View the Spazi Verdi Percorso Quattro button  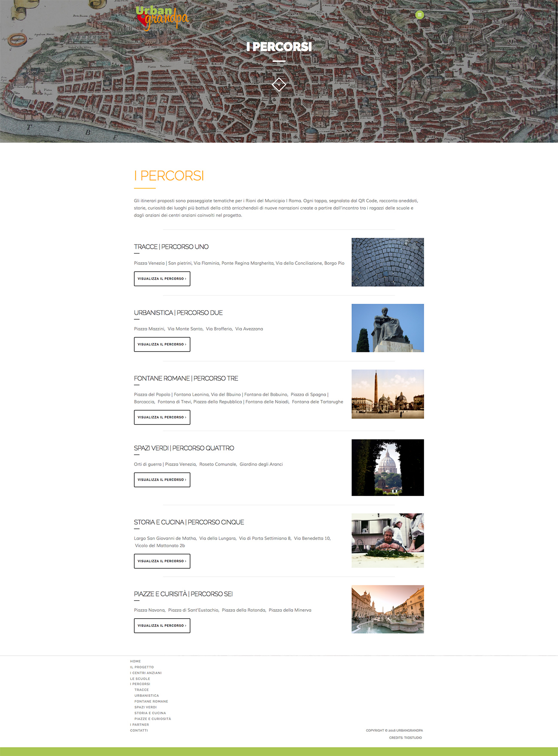pyautogui.click(x=162, y=480)
